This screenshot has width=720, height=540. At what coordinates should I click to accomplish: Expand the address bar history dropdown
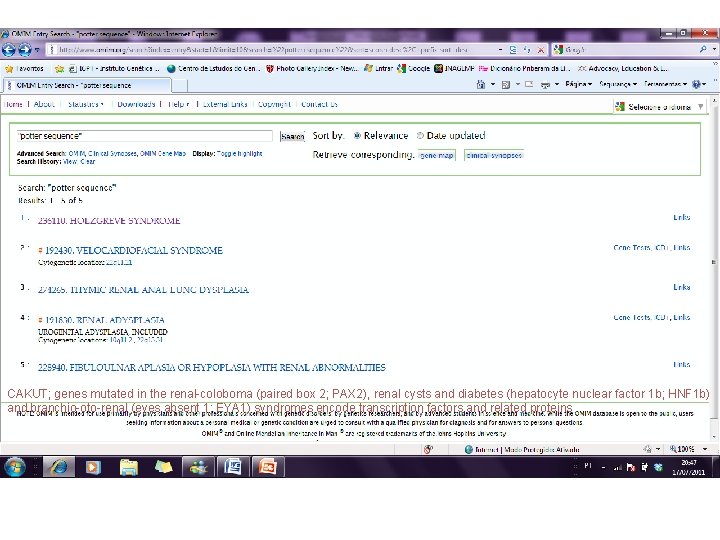(x=501, y=49)
